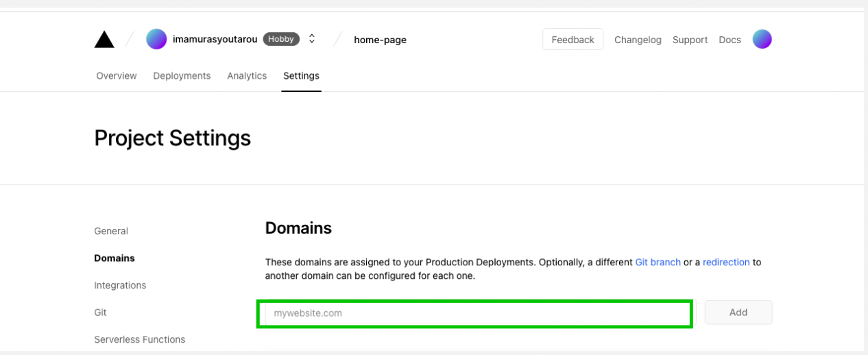Open the Support link
The height and width of the screenshot is (355, 868).
click(x=690, y=40)
